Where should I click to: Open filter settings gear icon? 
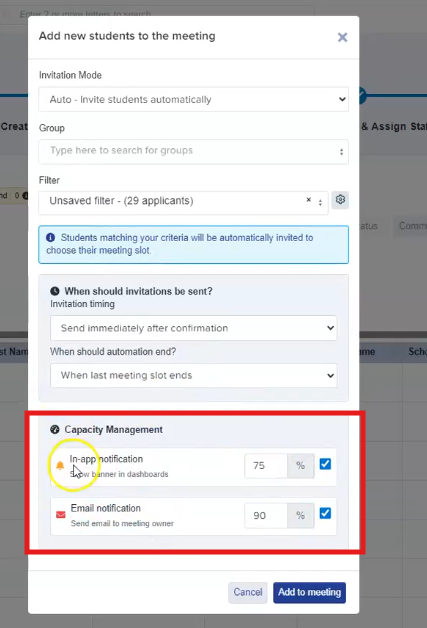340,199
